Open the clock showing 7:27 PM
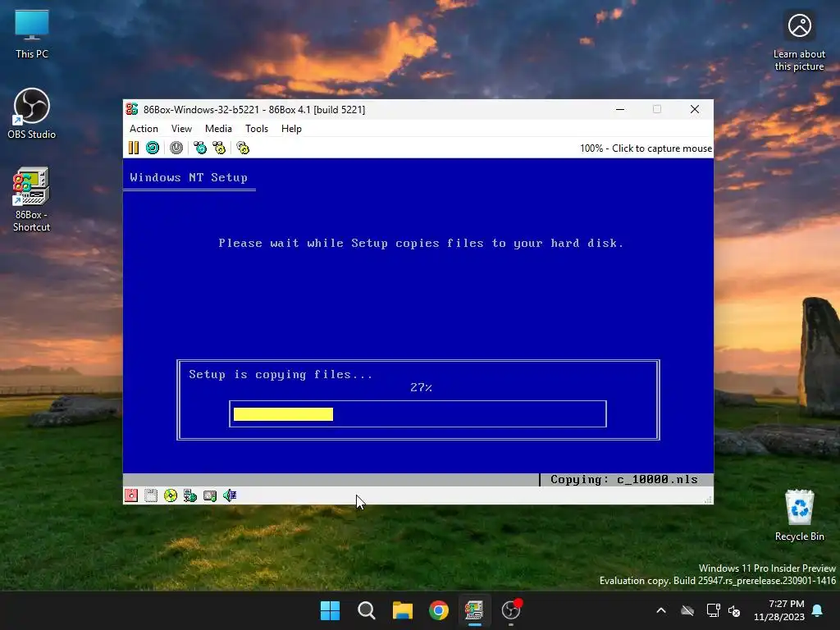840x630 pixels. tap(779, 610)
